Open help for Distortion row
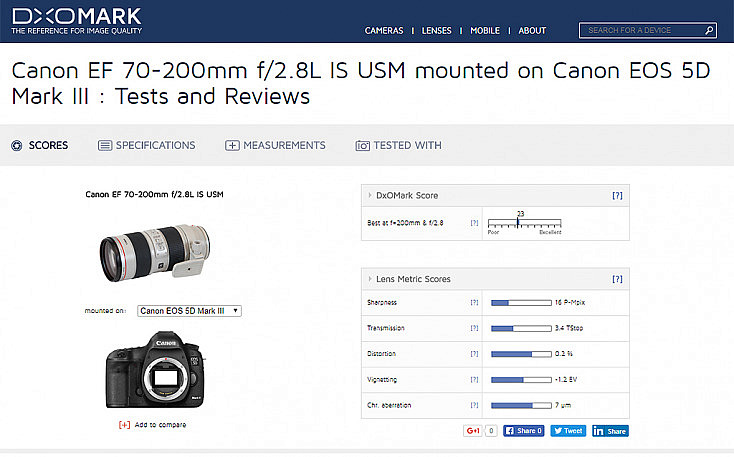Image resolution: width=734 pixels, height=457 pixels. click(x=474, y=354)
